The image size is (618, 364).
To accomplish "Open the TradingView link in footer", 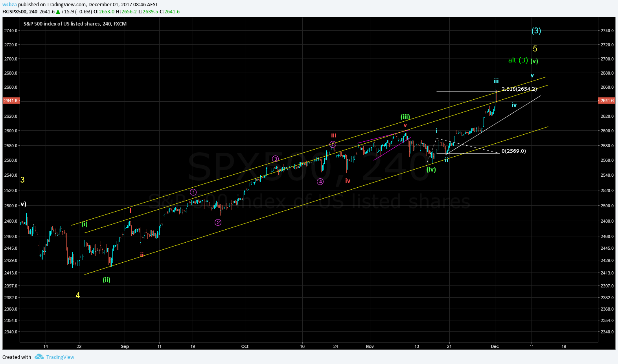I will coord(60,357).
